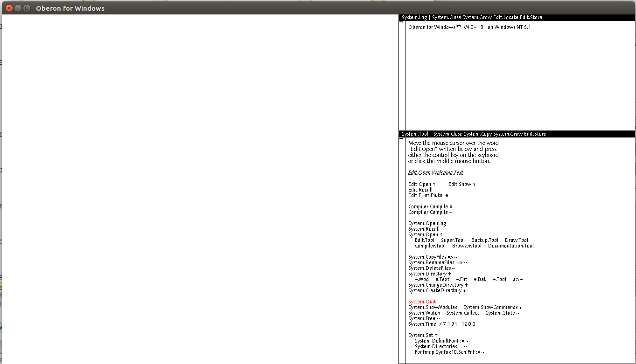Click the System DefaultFont setting line
This screenshot has height=364, width=636.
point(441,341)
